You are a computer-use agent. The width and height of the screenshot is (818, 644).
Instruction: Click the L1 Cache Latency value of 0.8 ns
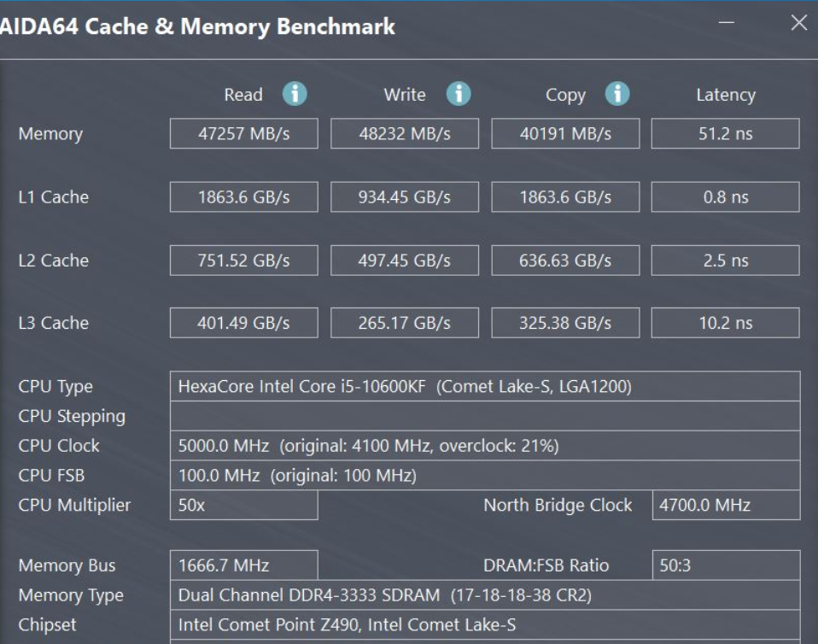[725, 196]
